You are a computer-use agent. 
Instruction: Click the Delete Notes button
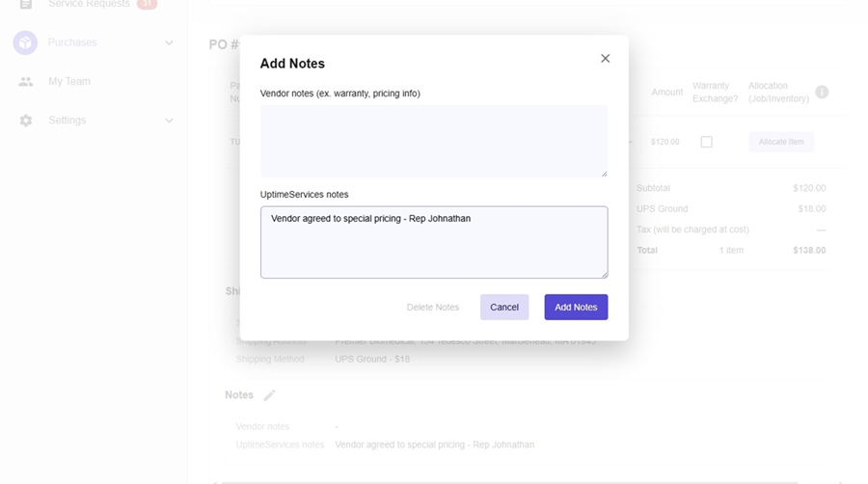(433, 308)
